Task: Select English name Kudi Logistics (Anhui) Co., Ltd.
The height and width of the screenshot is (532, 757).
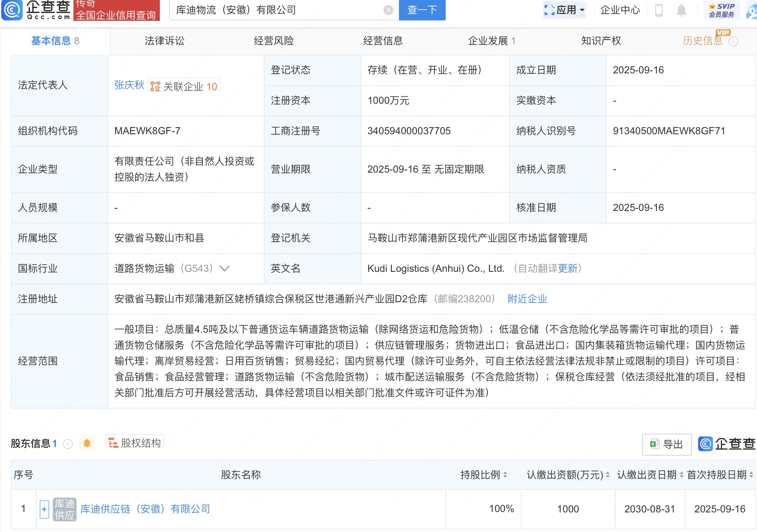Action: click(436, 269)
